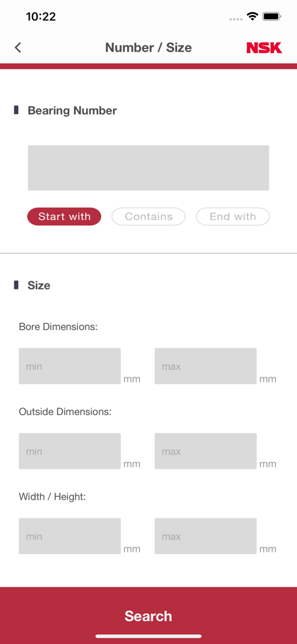297x644 pixels.
Task: Tap the Width / Height label
Action: point(52,497)
